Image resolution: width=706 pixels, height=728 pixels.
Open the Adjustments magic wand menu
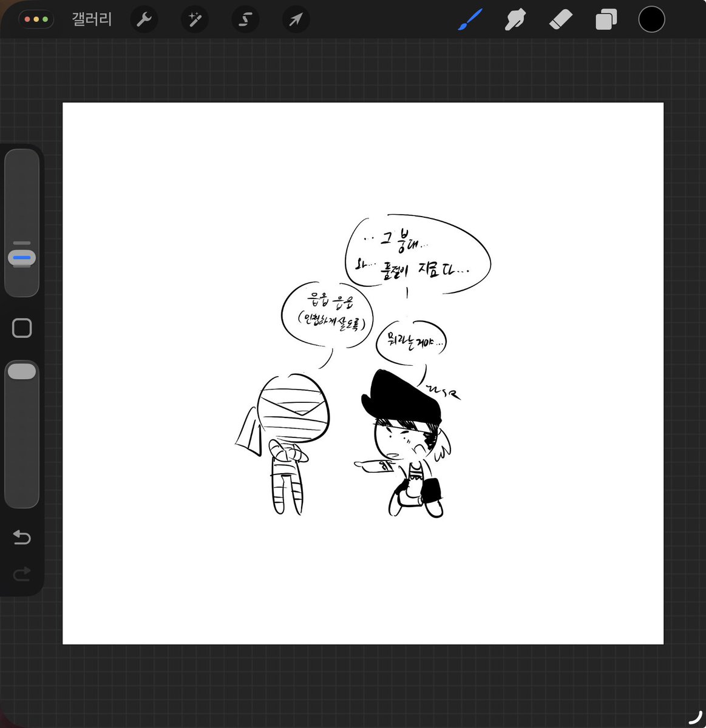(195, 19)
